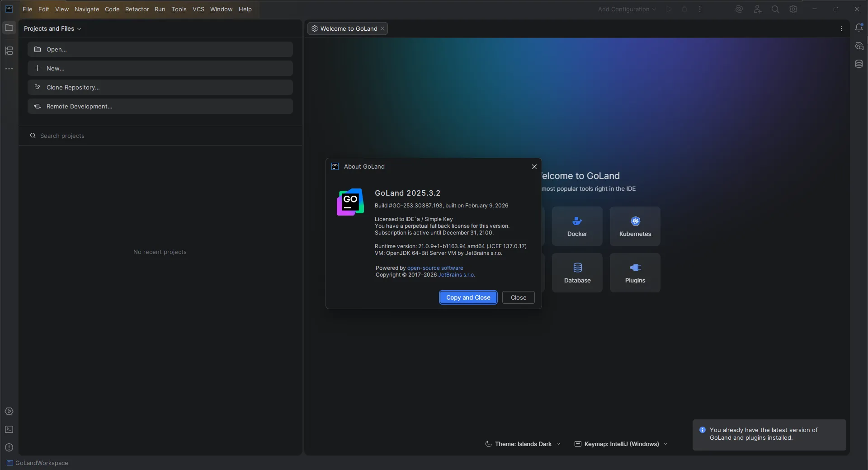Open the Structure tool window icon
This screenshot has height=470, width=868.
(x=9, y=51)
